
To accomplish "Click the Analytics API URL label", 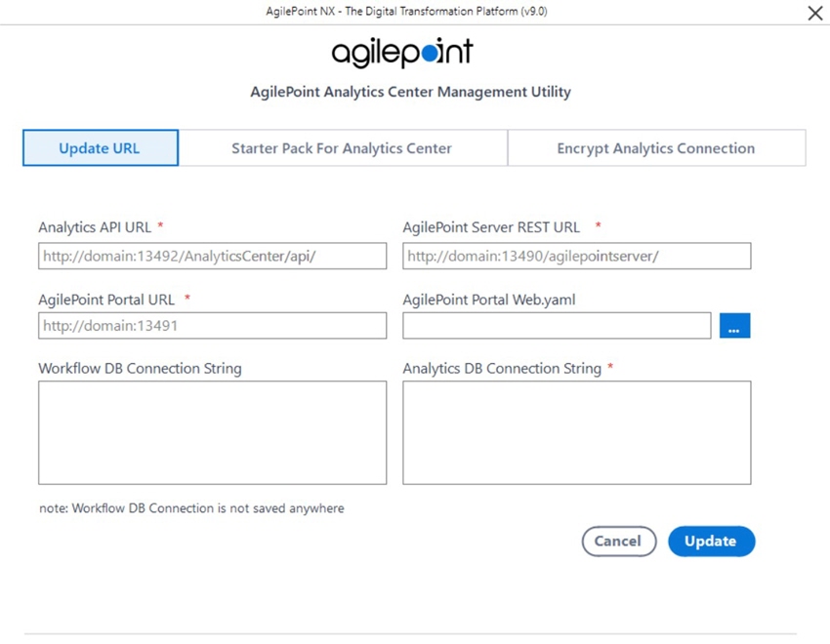I will (x=96, y=227).
